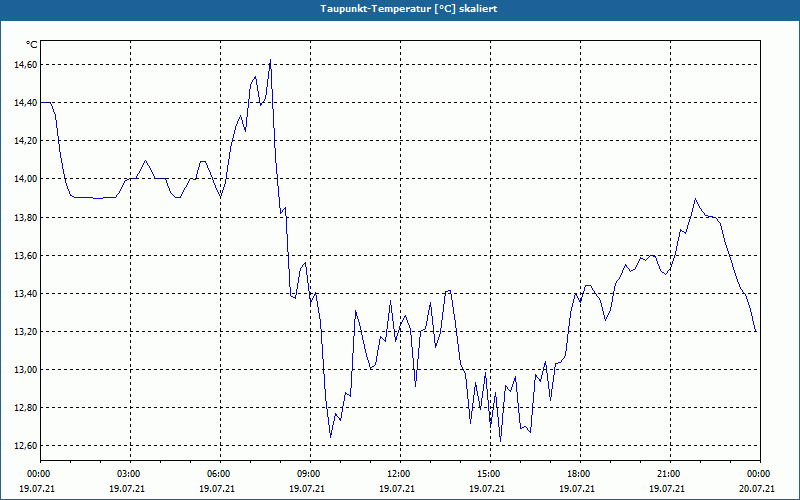
Task: Select the 19.07.21 date under 09:00
Action: tap(307, 489)
